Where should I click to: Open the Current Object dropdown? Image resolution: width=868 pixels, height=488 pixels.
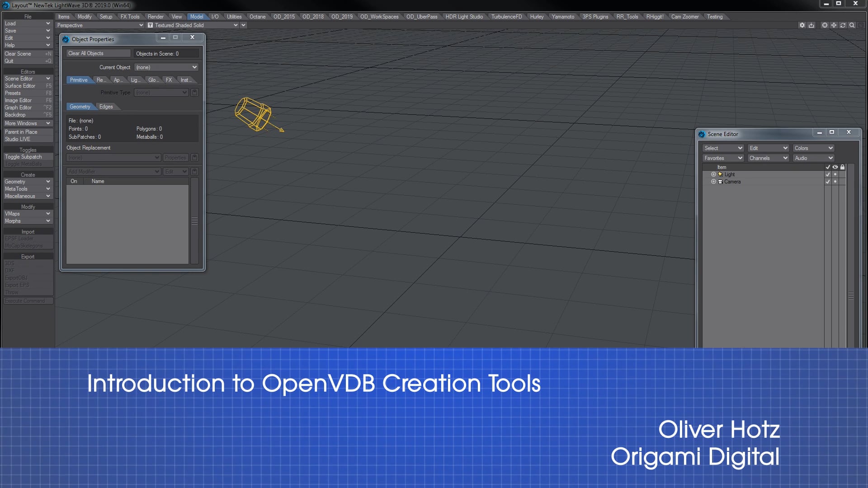click(x=166, y=67)
